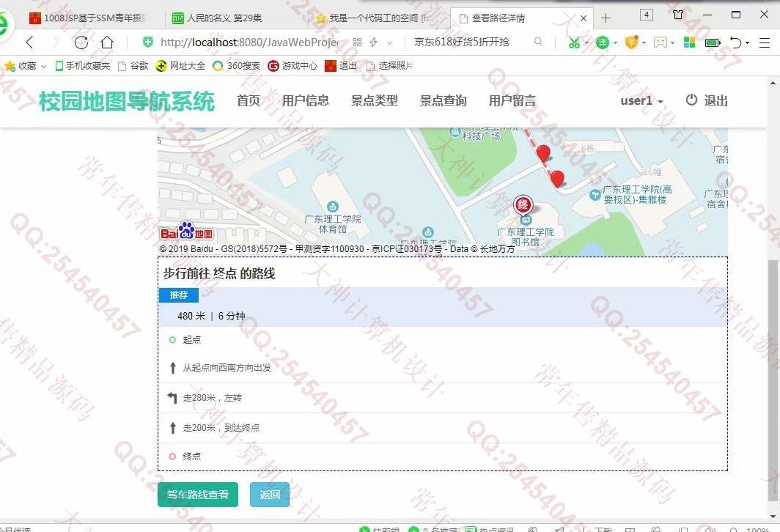
Task: Click the undo arrow icon
Action: click(x=736, y=43)
